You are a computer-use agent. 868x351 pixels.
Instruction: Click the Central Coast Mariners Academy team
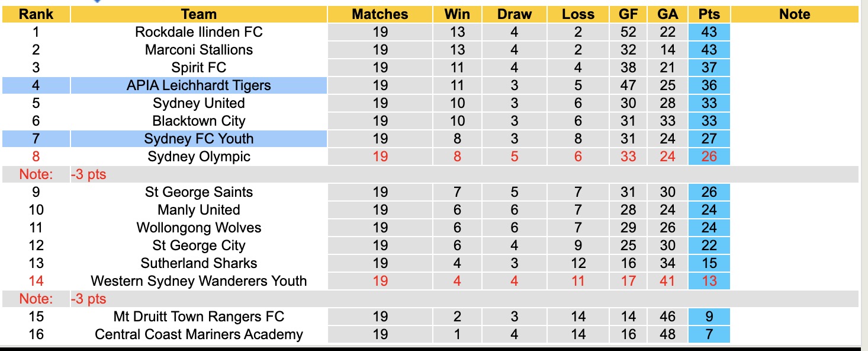198,334
